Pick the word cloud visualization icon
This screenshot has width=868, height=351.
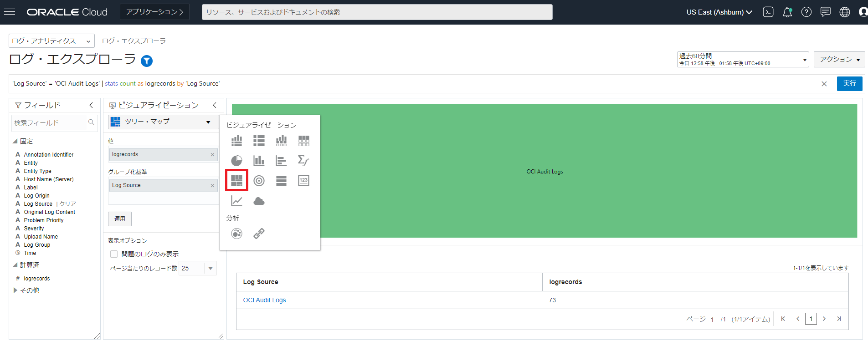259,201
